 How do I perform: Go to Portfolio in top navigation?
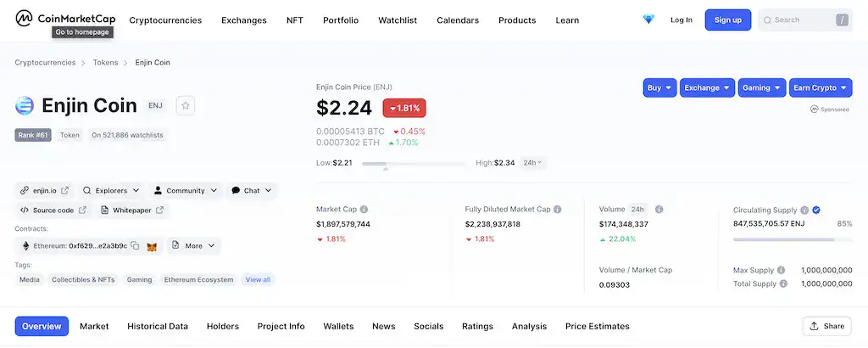(x=341, y=20)
